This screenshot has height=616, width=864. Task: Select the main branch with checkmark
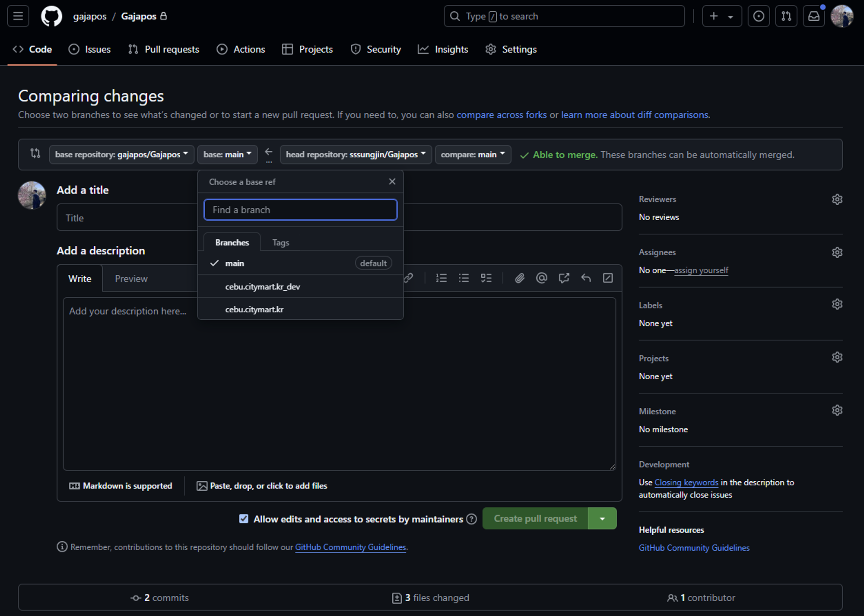point(235,263)
